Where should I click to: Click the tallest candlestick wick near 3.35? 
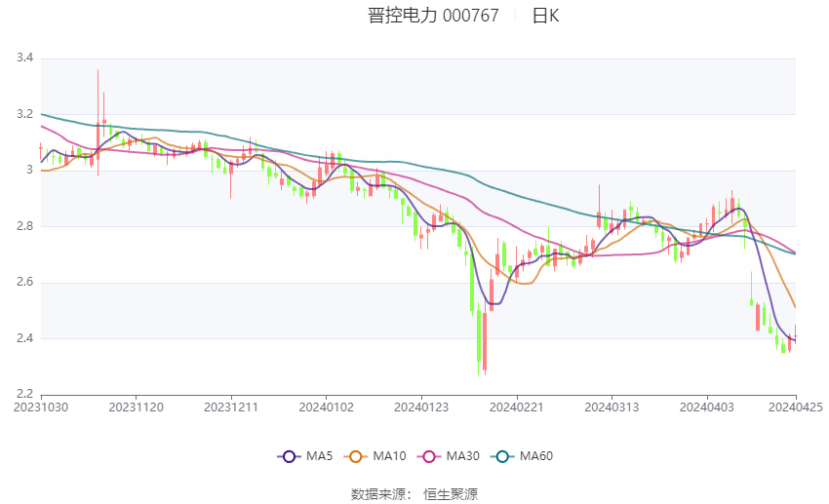pyautogui.click(x=98, y=123)
